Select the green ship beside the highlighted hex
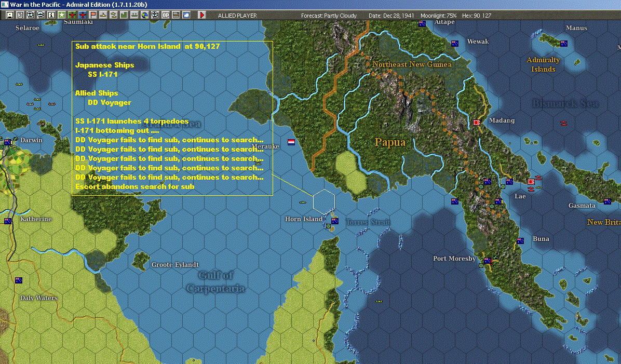Screen dimensions: 621x364 pos(303,202)
